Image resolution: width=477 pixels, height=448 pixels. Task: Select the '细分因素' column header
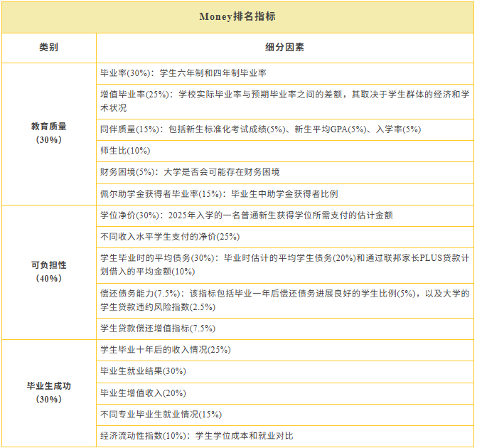284,48
